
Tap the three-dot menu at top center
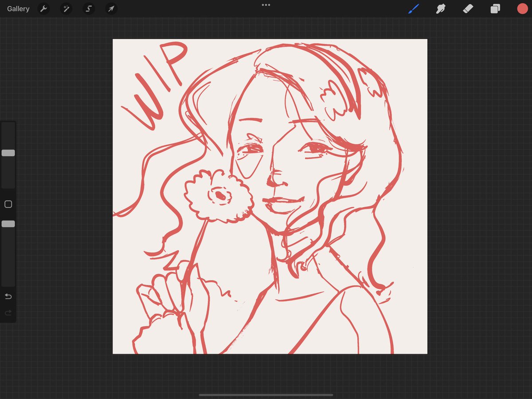coord(266,5)
